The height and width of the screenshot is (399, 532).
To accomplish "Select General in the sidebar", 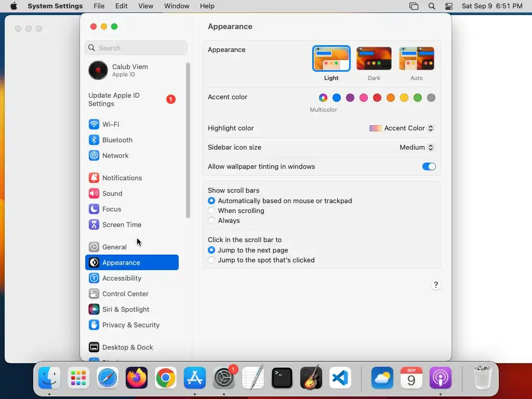I will pos(131,247).
